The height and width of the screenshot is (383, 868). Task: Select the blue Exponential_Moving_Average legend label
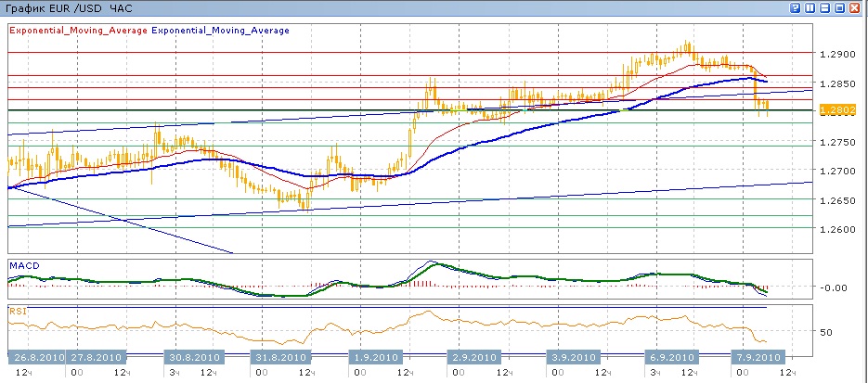221,31
